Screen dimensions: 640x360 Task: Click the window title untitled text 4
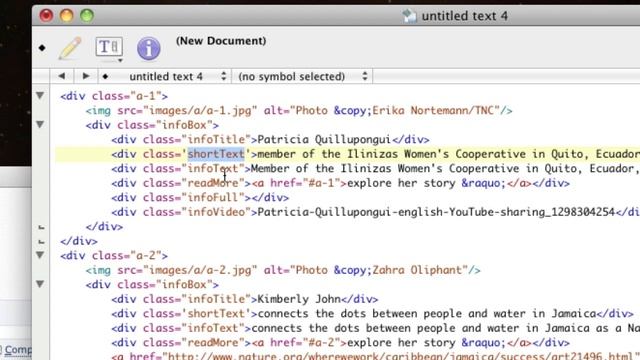tap(464, 16)
